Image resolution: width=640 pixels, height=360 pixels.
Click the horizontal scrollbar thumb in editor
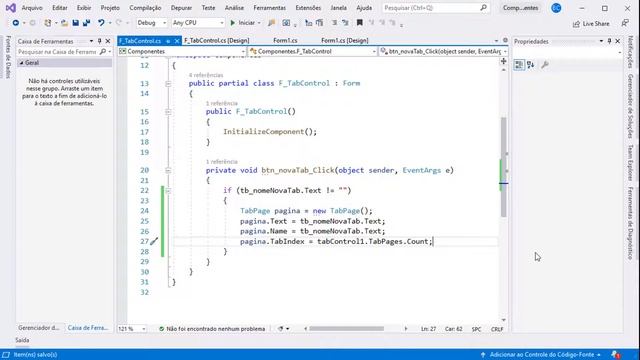point(347,329)
